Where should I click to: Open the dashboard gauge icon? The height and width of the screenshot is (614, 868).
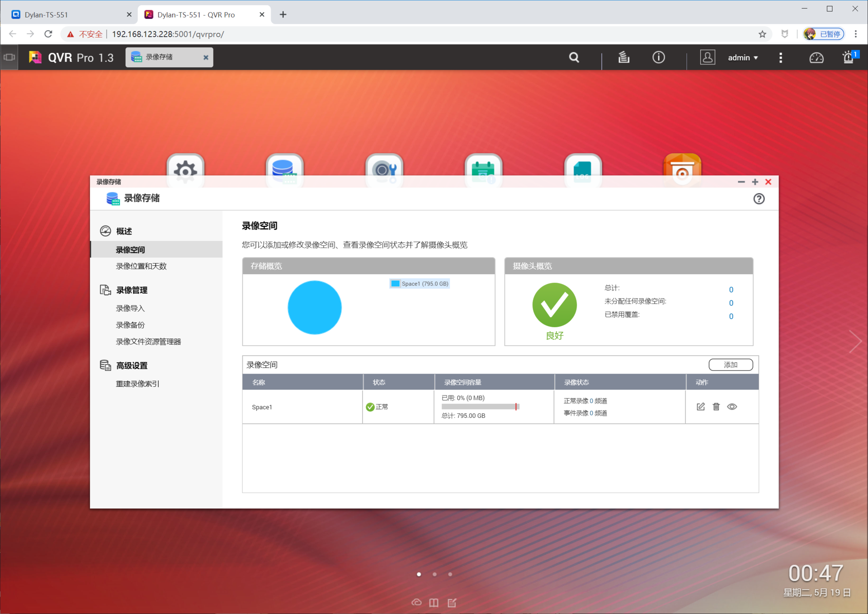816,57
